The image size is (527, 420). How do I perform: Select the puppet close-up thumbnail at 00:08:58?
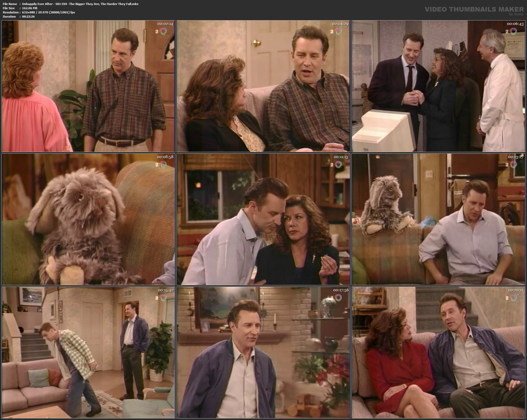(x=88, y=219)
